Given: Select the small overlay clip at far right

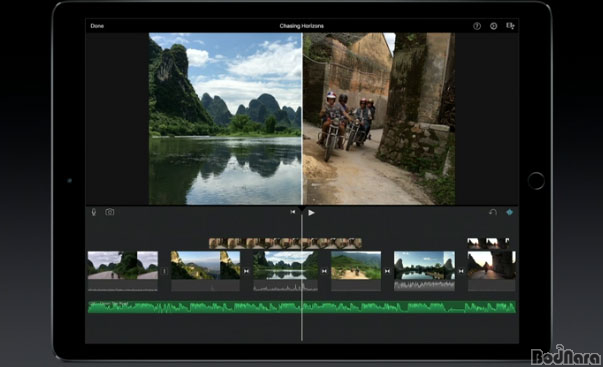Looking at the screenshot, I should click(488, 243).
